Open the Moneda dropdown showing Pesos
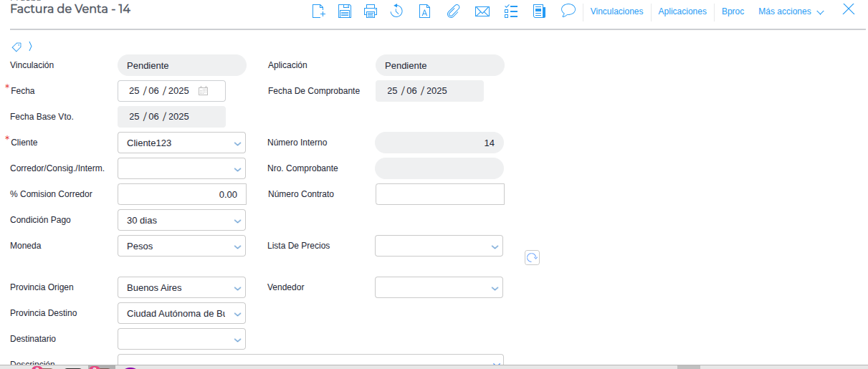This screenshot has width=868, height=369. [x=181, y=246]
